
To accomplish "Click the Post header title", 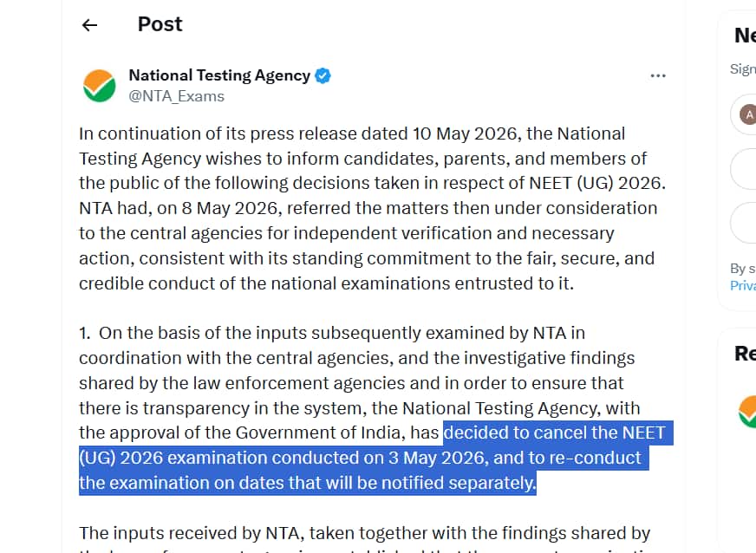I will pos(160,24).
